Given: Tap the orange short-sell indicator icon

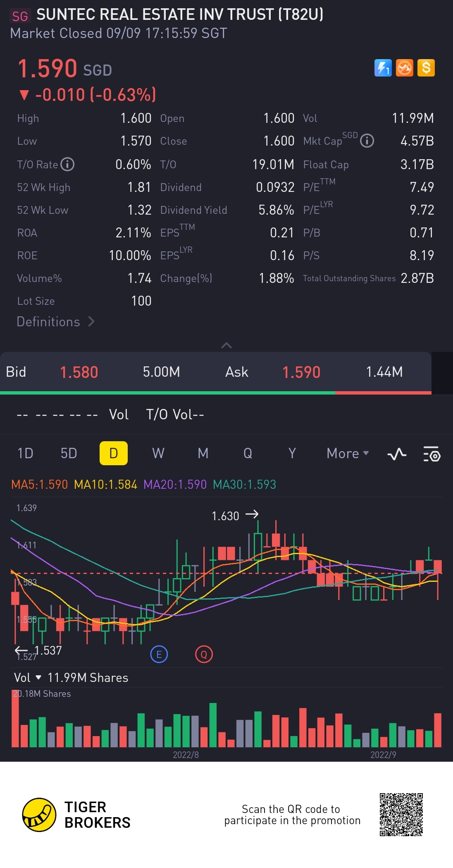Looking at the screenshot, I should [405, 68].
